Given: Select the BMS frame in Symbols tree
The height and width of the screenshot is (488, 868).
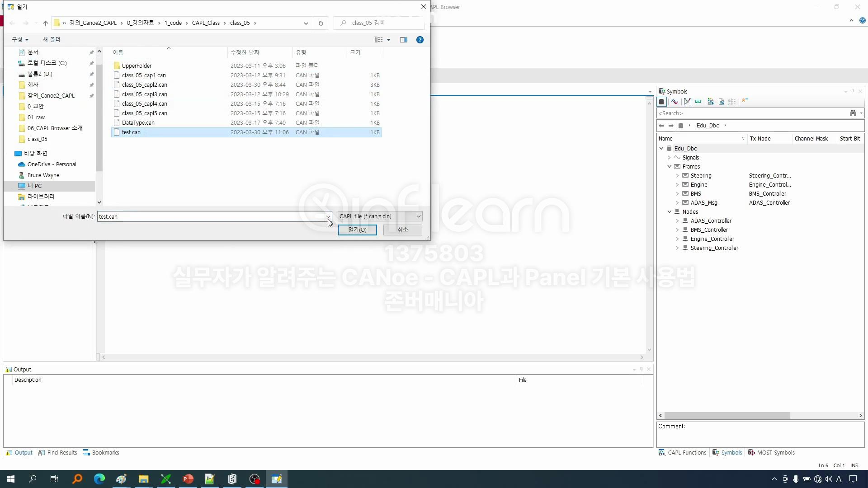Looking at the screenshot, I should [696, 194].
